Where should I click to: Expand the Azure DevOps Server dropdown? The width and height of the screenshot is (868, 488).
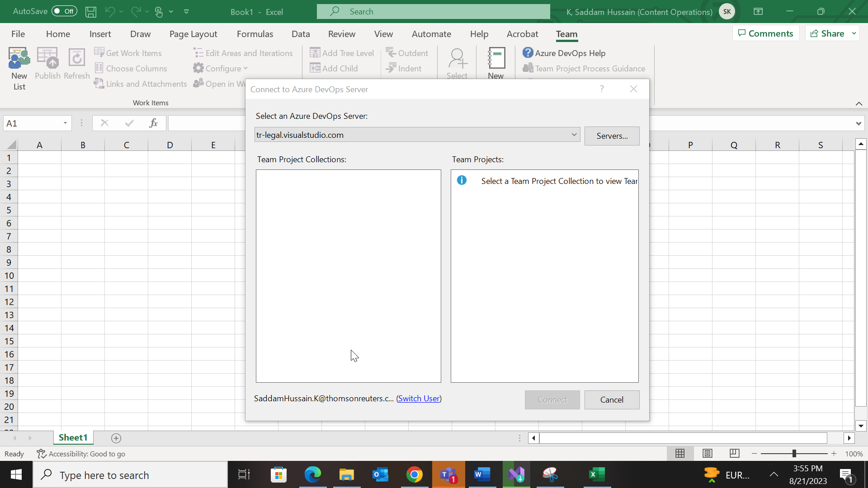click(574, 135)
